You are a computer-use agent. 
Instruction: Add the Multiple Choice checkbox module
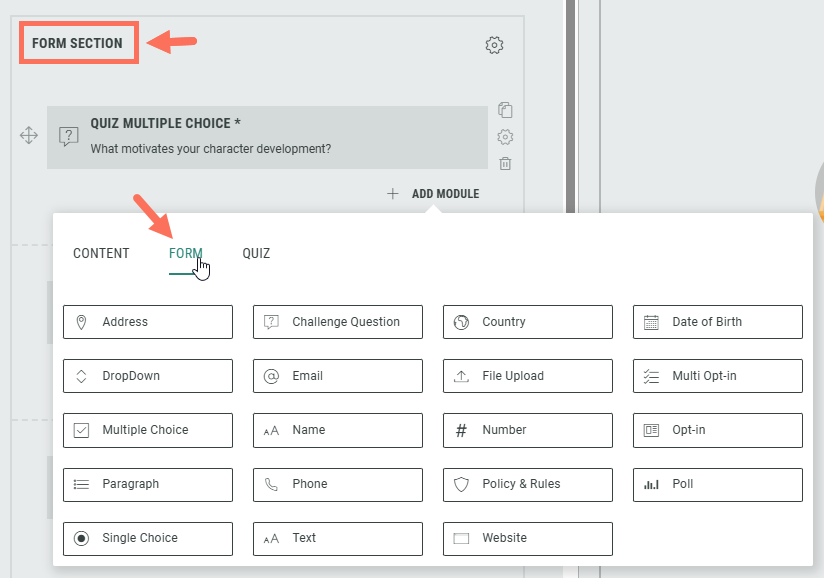click(x=148, y=430)
